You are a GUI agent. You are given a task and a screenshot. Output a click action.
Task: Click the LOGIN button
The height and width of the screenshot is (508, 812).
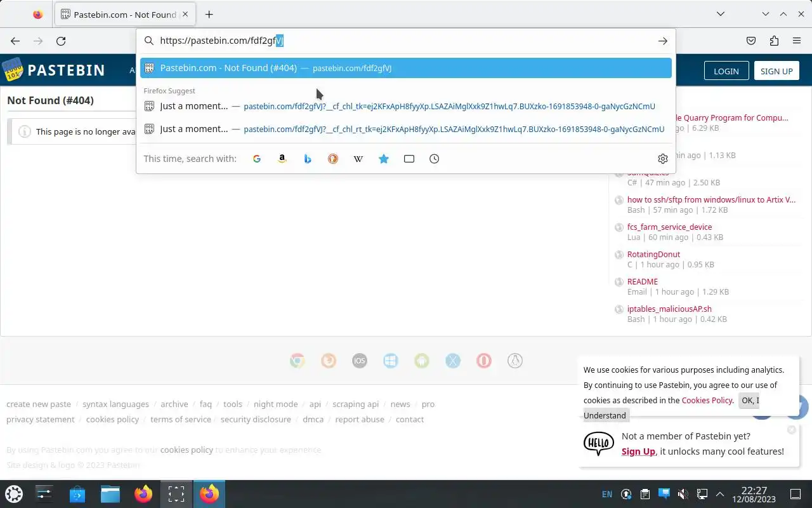coord(726,71)
